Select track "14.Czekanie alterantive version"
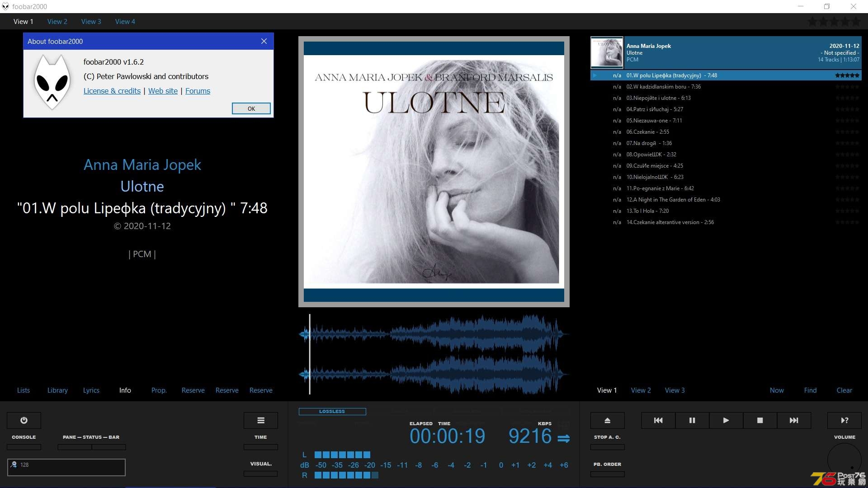The height and width of the screenshot is (488, 868). click(x=726, y=222)
